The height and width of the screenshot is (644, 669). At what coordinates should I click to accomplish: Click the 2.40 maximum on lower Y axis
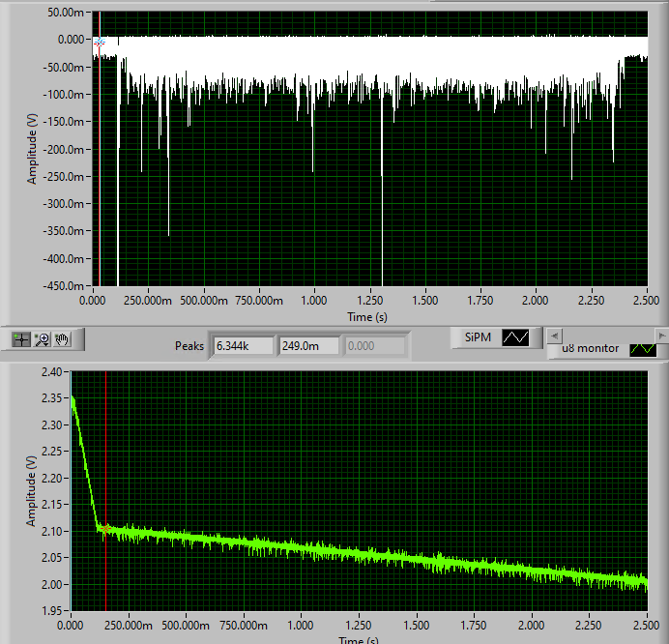tap(51, 371)
